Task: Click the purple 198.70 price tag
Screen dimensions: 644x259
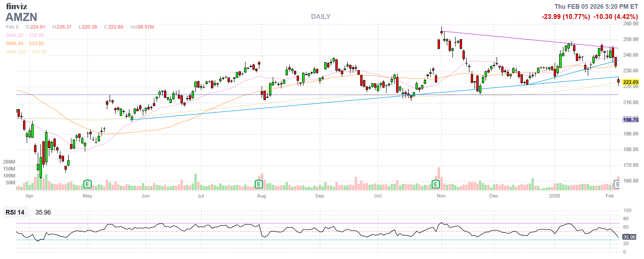Action: pyautogui.click(x=630, y=120)
